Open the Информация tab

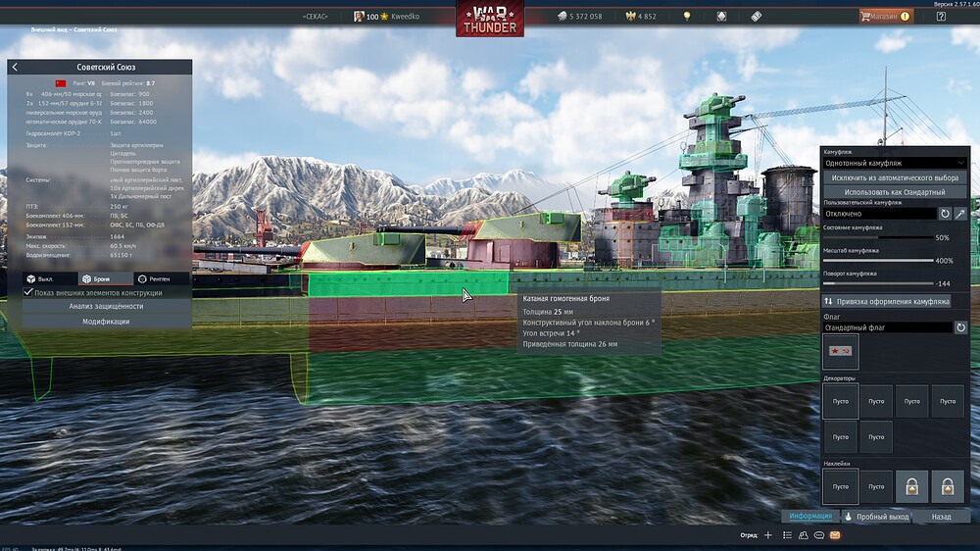810,517
